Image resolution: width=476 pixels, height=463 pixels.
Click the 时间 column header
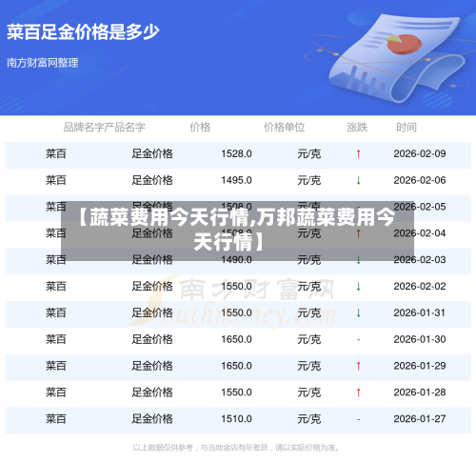tap(407, 128)
